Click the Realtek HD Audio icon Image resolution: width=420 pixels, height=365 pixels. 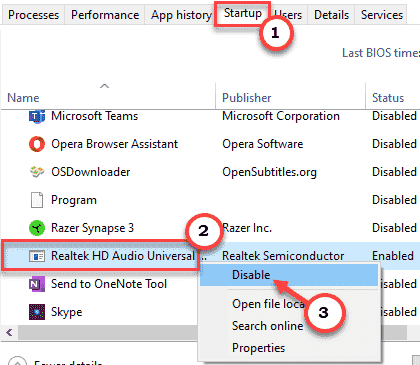pyautogui.click(x=37, y=256)
